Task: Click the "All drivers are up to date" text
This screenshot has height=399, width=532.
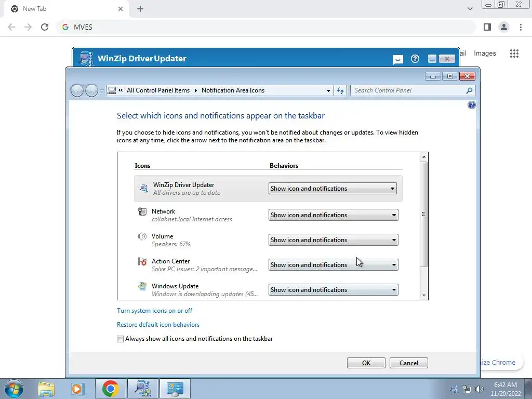Action: coord(187,193)
